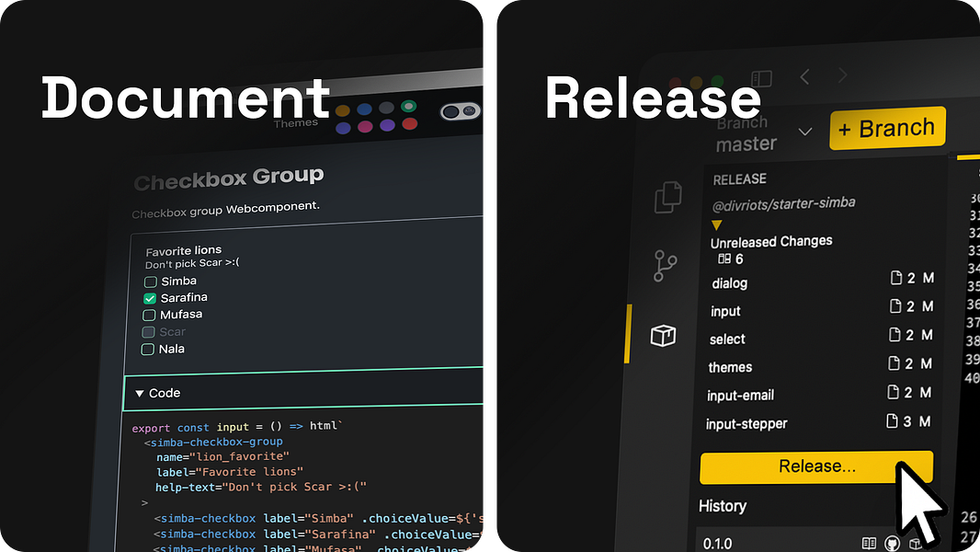Screen dimensions: 980x552
Task: Collapse the yellow triangle above Unreleased Changes
Action: [717, 224]
